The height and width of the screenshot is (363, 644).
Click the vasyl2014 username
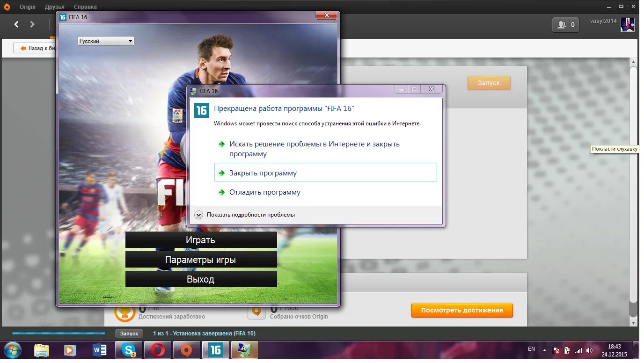[603, 21]
